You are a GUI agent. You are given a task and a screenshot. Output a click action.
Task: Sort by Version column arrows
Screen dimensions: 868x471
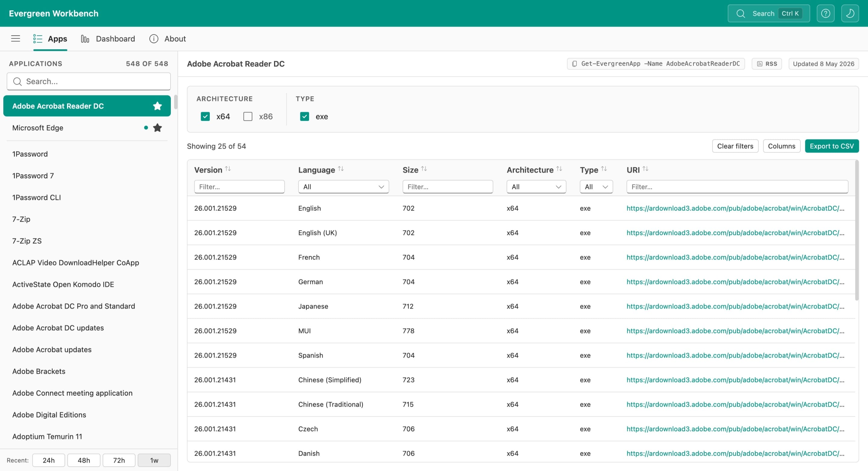[228, 169]
